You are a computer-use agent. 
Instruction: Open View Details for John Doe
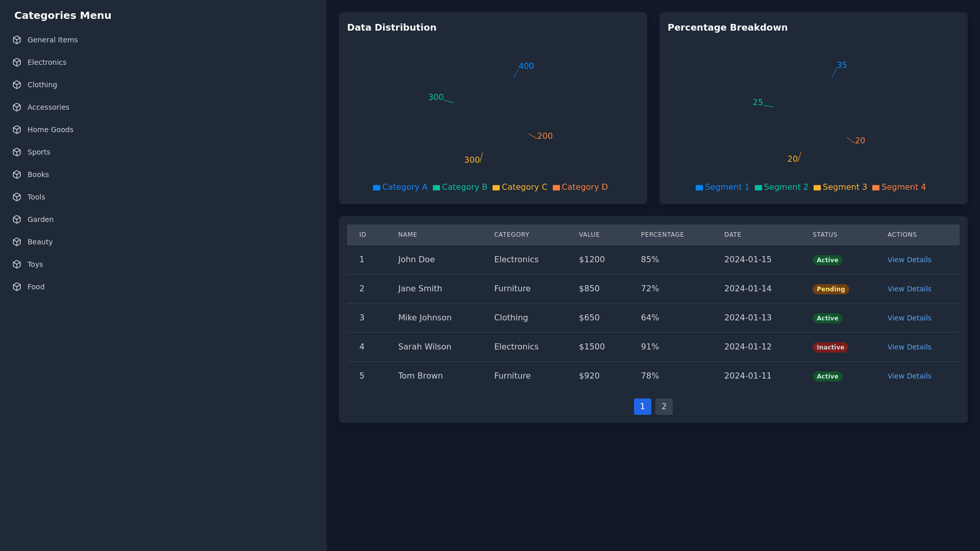(x=909, y=260)
